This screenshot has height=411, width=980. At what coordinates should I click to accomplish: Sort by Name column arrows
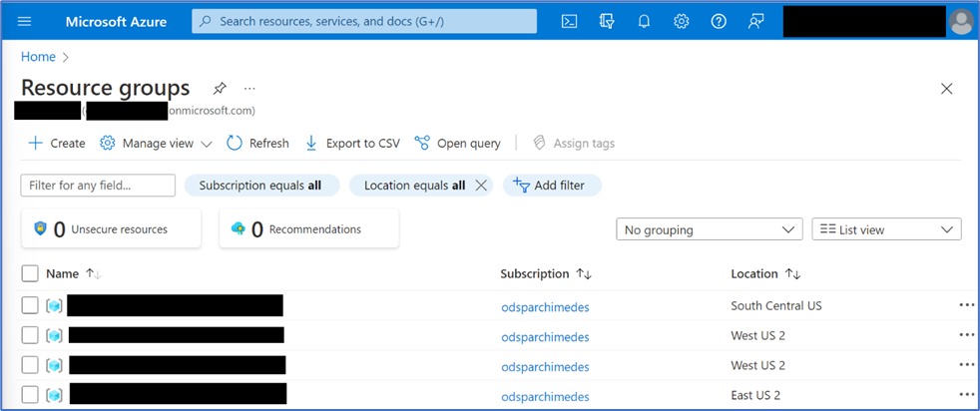pos(93,273)
